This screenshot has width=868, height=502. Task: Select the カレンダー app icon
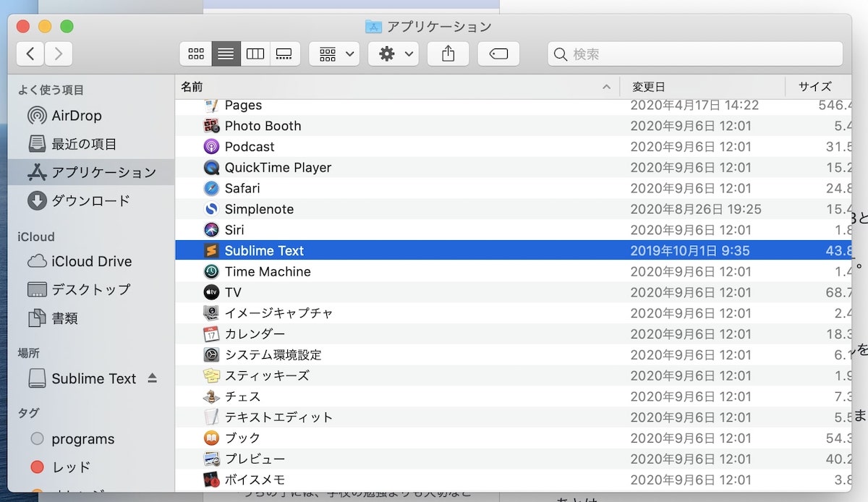211,334
